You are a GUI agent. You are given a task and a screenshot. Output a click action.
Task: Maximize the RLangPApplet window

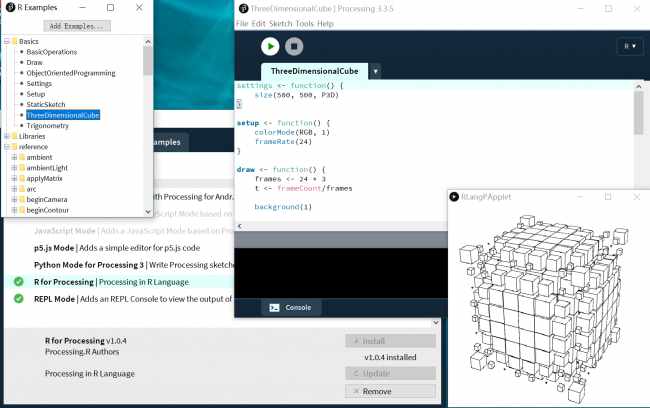click(608, 197)
